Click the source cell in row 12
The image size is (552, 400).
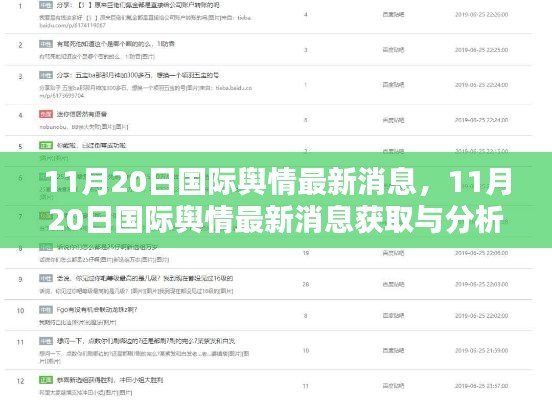point(393,386)
